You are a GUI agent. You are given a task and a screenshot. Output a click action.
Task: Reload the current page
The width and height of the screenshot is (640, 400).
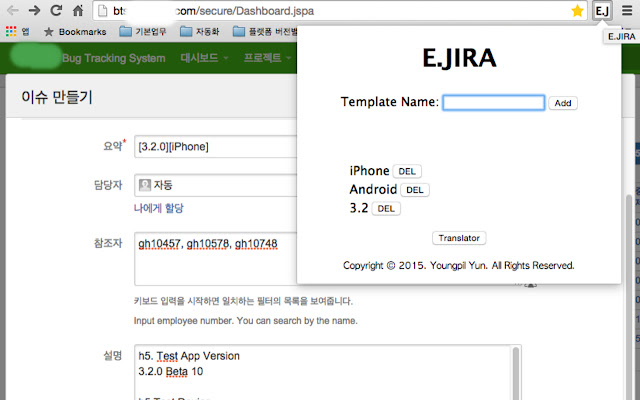point(56,11)
